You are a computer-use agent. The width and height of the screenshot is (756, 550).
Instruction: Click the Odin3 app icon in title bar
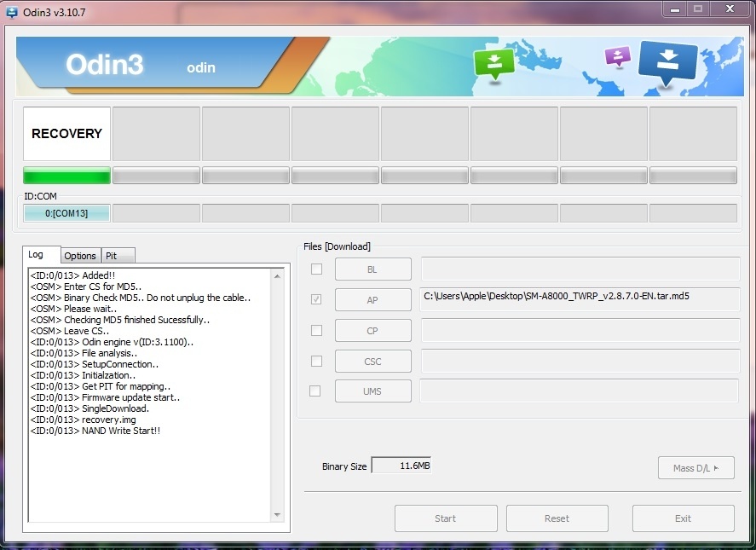[x=12, y=12]
